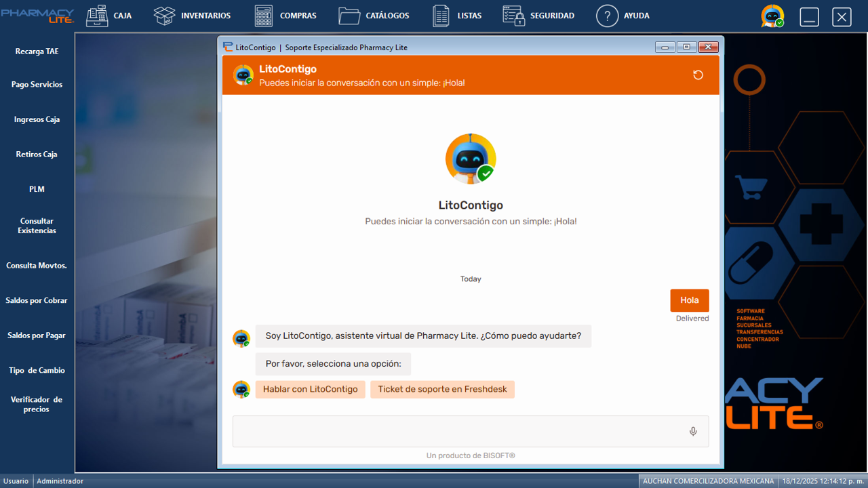Click the Compras calculator icon

pos(264,16)
